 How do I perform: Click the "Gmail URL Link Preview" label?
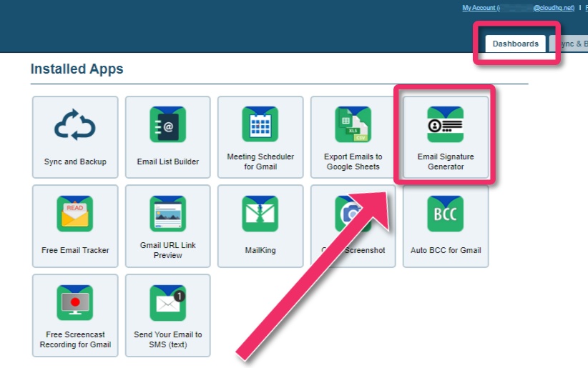[167, 250]
